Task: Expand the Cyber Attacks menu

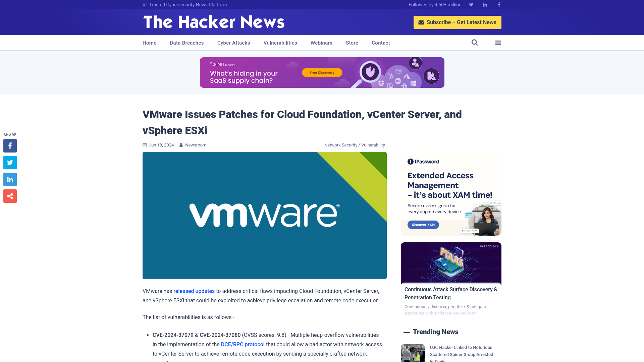Action: coord(233,43)
